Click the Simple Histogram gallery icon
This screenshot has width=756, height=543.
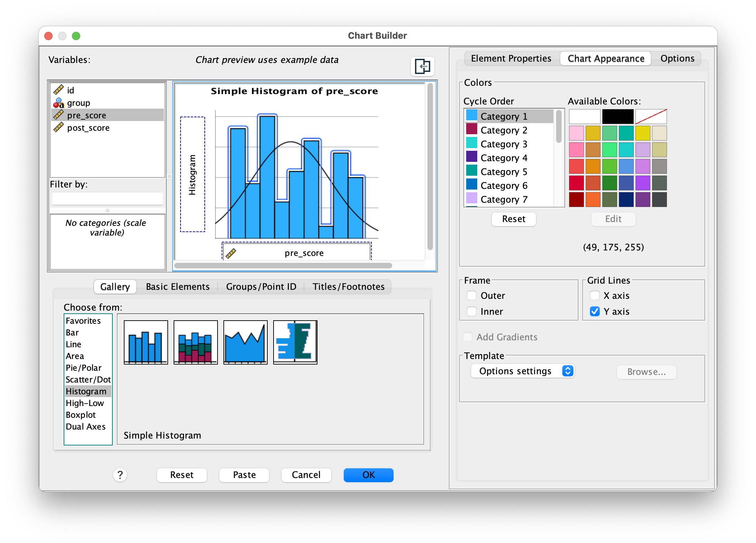146,342
